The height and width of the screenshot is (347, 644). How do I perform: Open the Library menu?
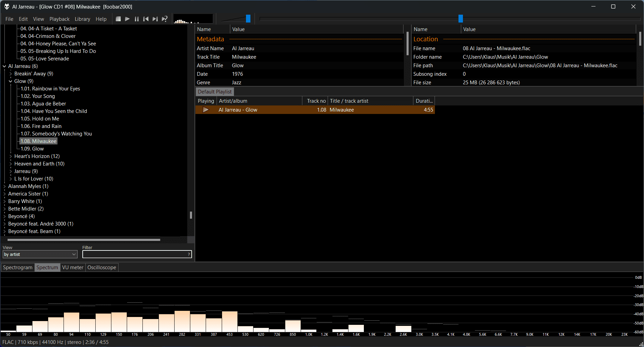[82, 19]
